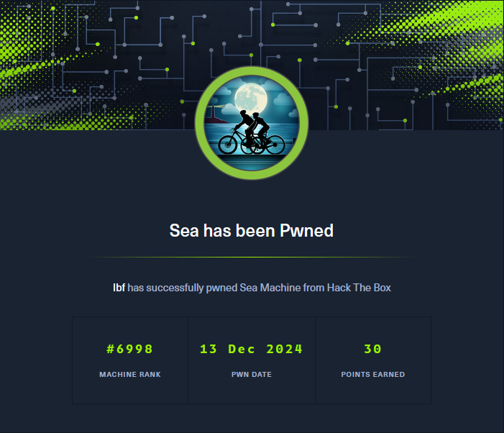Viewport: 504px width, 433px height.
Task: Click the POINTS EARNED label
Action: pos(373,375)
